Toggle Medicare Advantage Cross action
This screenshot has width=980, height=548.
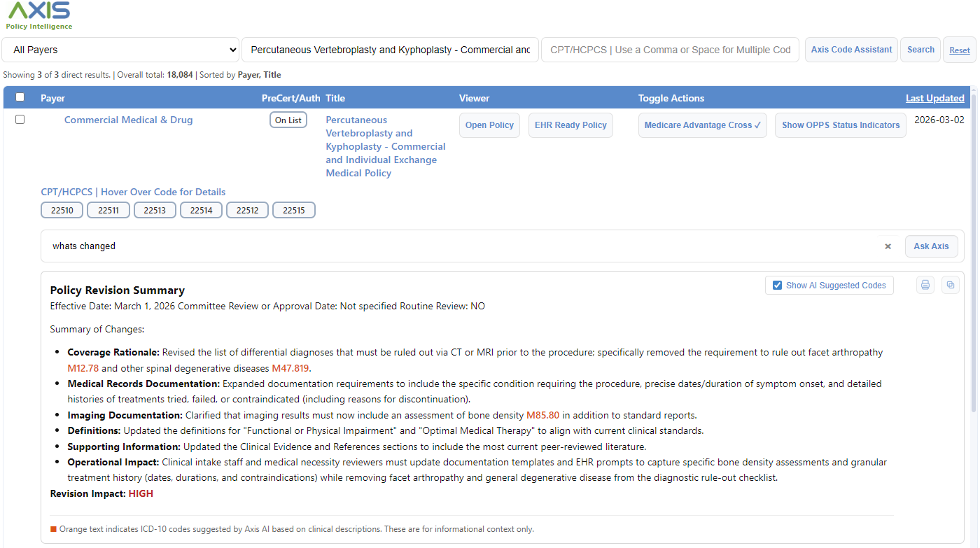click(702, 125)
